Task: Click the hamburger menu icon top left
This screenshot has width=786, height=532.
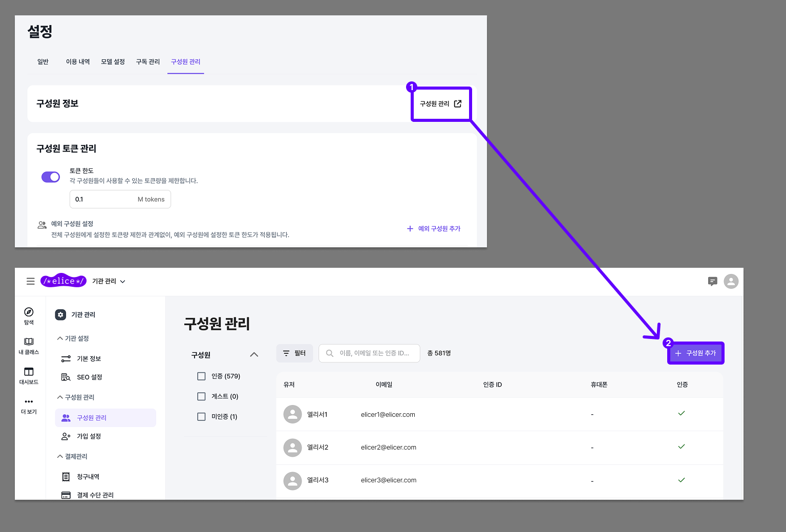Action: (x=30, y=281)
